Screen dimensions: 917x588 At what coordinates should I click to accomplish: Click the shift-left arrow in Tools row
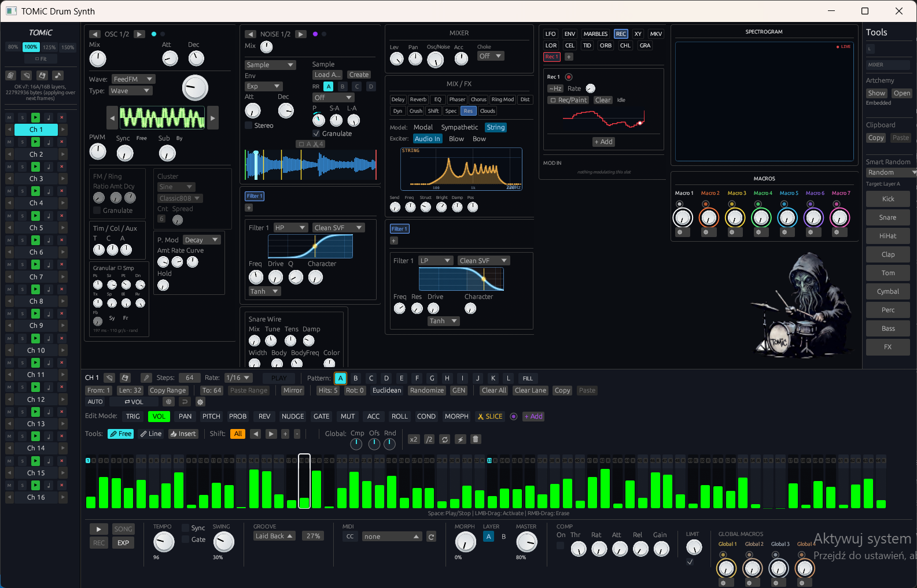pos(256,434)
